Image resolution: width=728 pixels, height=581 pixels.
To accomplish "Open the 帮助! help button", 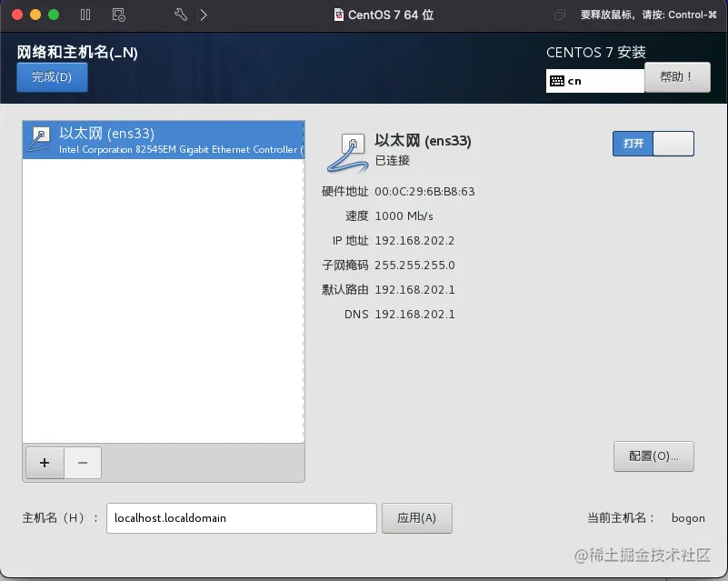I will 677,77.
